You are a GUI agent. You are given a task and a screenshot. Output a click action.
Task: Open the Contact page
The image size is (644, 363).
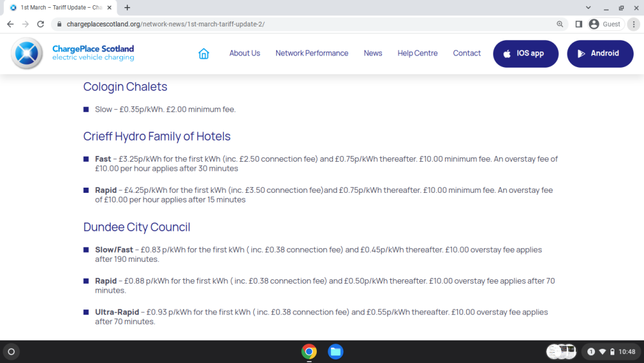click(x=466, y=53)
